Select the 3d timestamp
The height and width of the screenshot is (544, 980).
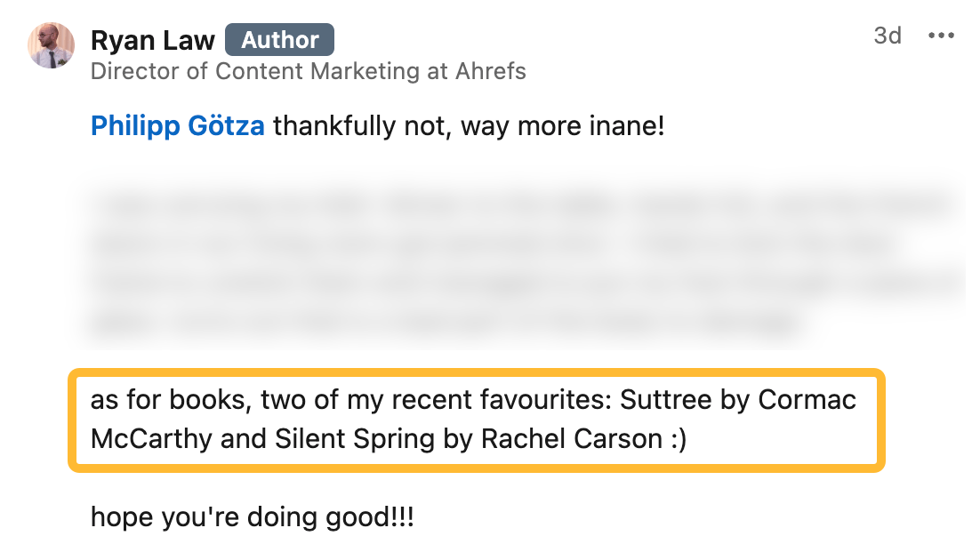(x=888, y=36)
